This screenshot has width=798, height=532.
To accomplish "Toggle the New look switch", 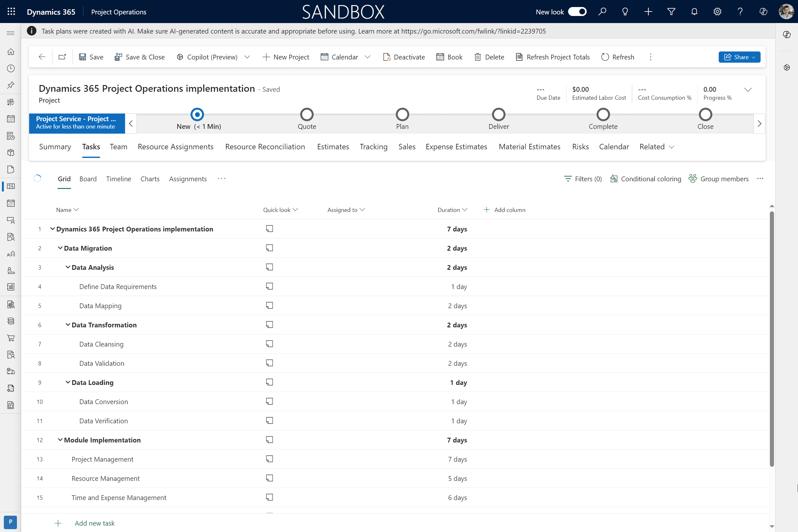I will coord(577,12).
